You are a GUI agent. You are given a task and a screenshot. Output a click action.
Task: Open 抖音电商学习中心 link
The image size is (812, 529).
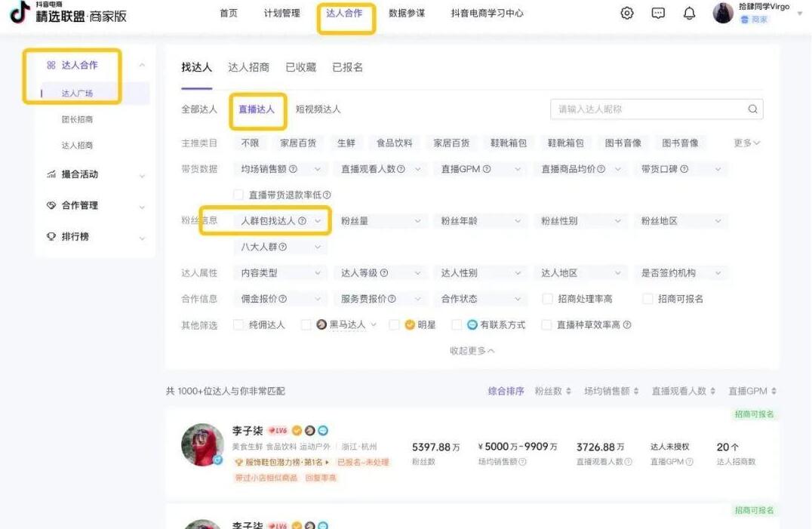point(487,13)
